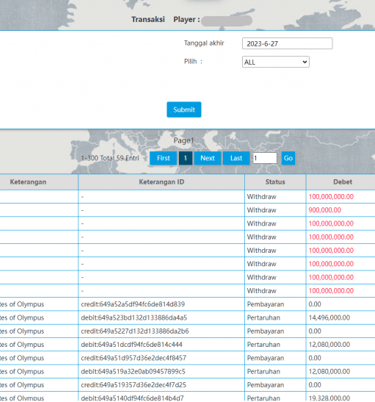Click the 1-300 Total 59 Entri text
Viewport: 375px width, 402px height.
click(x=110, y=158)
